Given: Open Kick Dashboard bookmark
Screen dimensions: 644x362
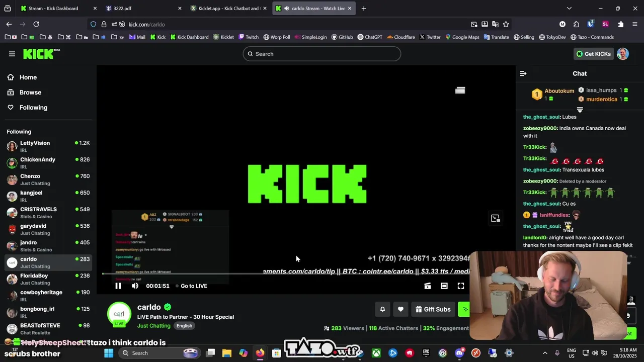Looking at the screenshot, I should click(x=189, y=37).
